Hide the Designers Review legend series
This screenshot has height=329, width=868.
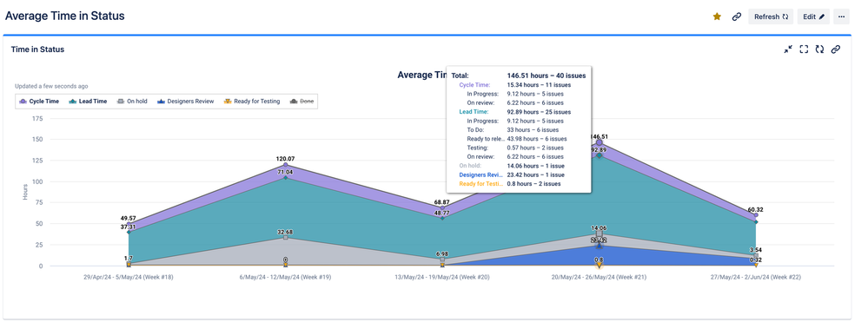coord(185,102)
